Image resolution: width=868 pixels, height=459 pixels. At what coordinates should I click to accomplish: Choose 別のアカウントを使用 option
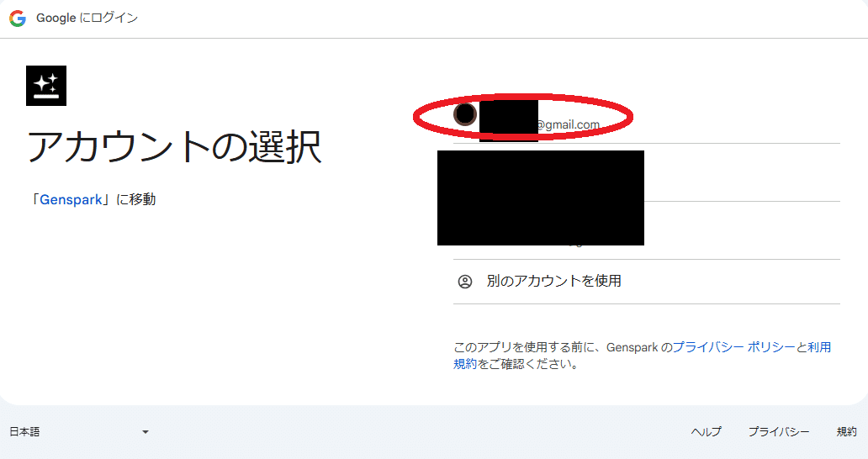coord(647,282)
